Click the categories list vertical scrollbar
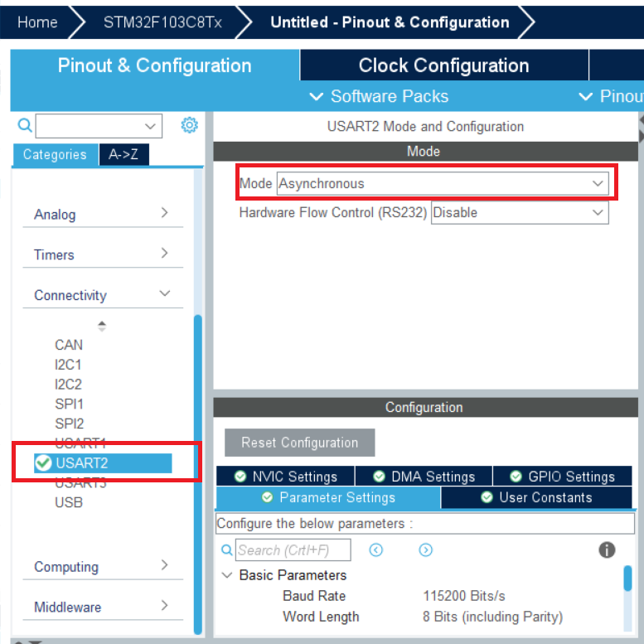 click(x=197, y=474)
